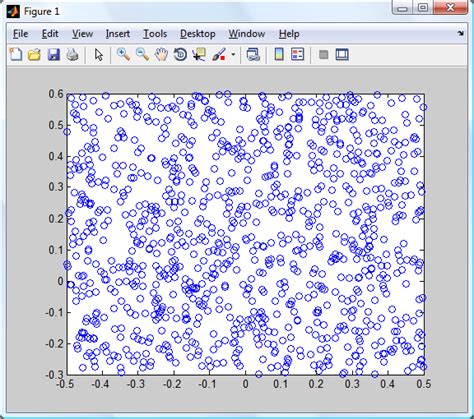Viewport: 474px width, 419px height.
Task: Activate the Zoom In magnifier tool
Action: coord(123,54)
